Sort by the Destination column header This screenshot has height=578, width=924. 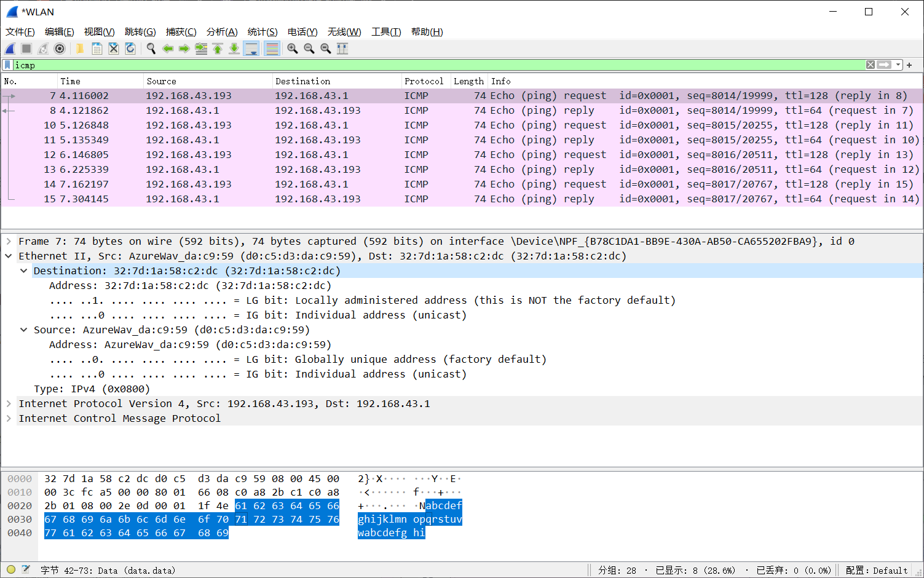pos(337,81)
